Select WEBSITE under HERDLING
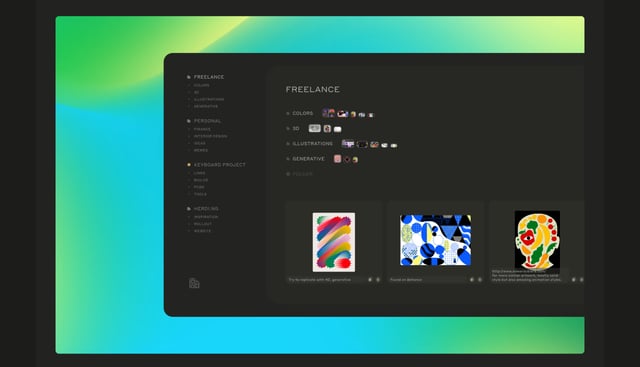Screen dimensions: 640x367 [202, 231]
